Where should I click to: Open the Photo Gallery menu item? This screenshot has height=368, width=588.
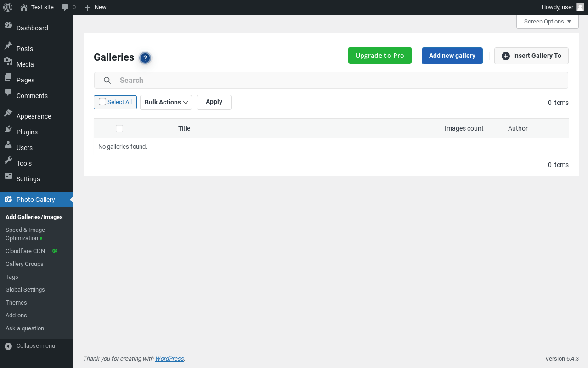tap(37, 200)
